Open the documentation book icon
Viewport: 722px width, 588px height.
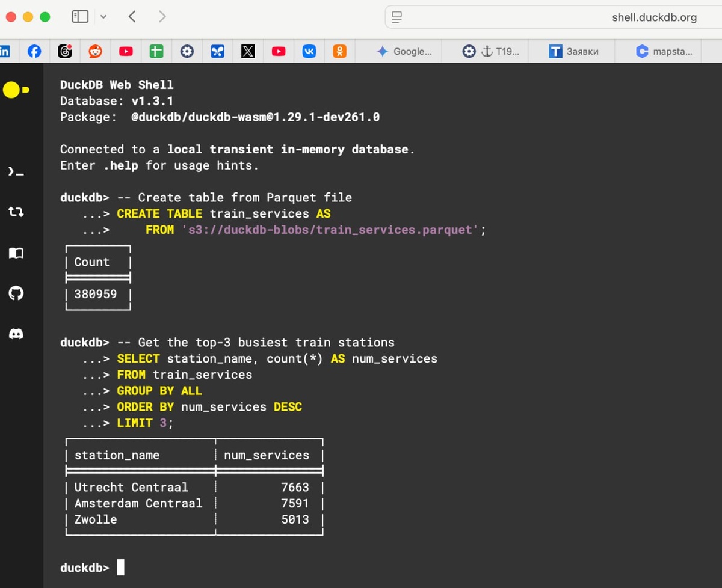[x=16, y=253]
